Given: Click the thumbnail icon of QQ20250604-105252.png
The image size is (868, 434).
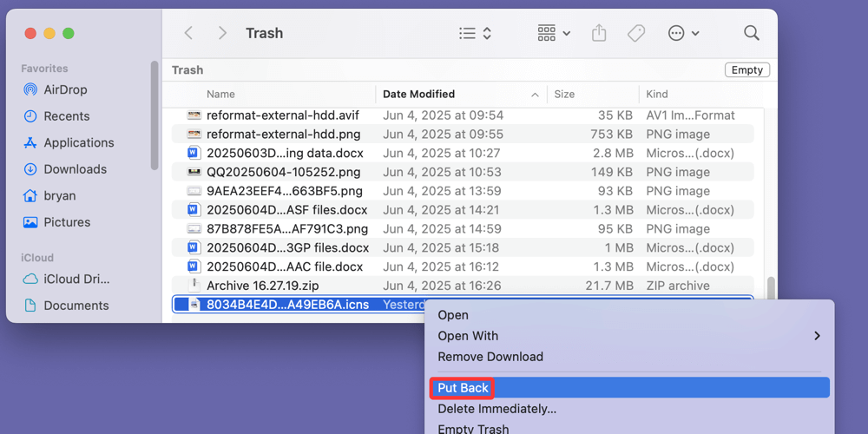Looking at the screenshot, I should click(194, 172).
